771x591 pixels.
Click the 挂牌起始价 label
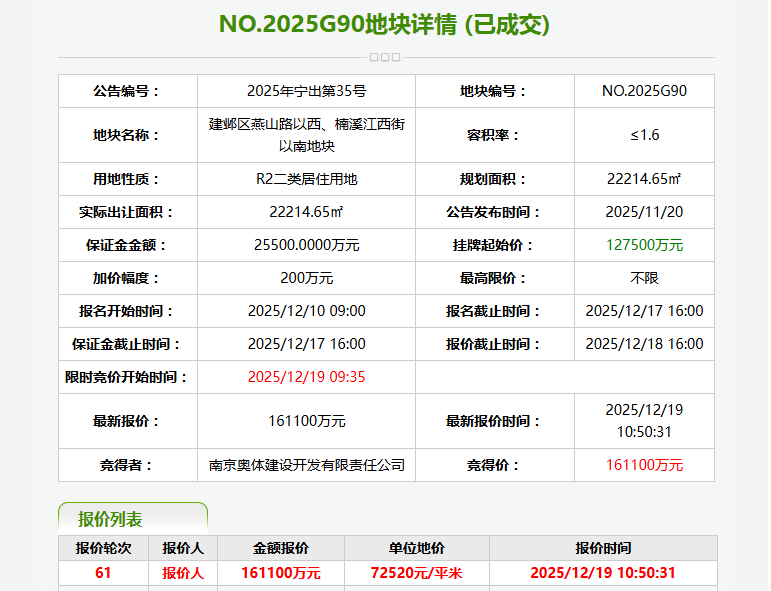(x=494, y=245)
